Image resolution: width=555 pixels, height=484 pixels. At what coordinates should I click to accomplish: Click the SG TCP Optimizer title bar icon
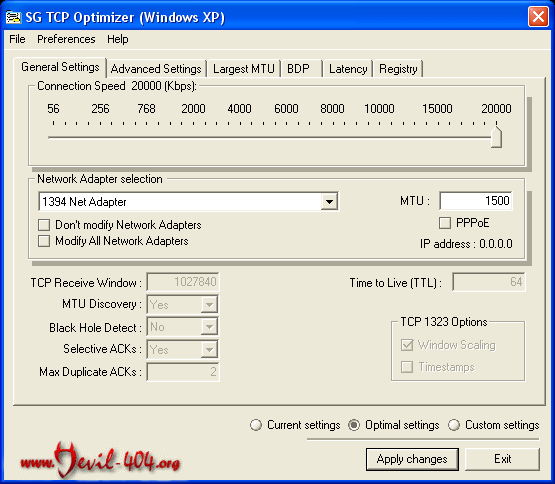click(13, 17)
